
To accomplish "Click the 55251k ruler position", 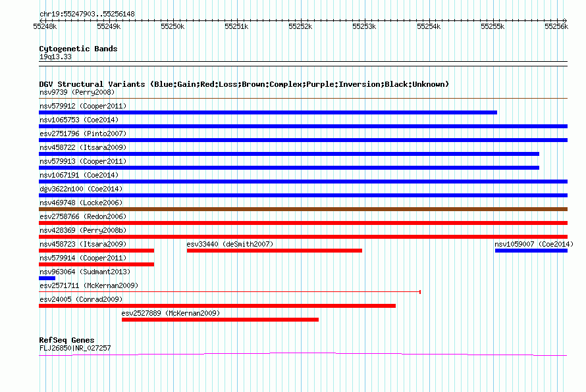I will click(x=236, y=26).
